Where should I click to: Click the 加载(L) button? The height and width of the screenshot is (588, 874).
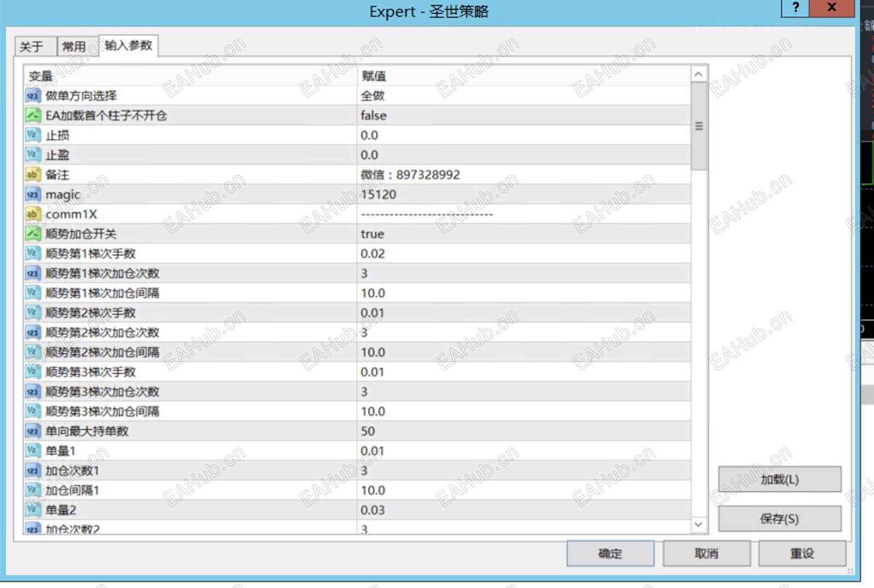[x=779, y=479]
